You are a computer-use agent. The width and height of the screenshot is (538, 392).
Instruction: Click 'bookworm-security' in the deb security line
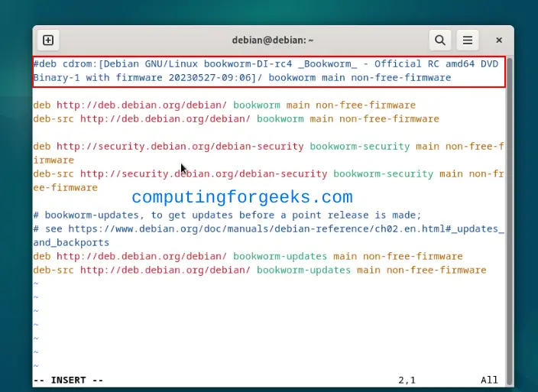pyautogui.click(x=360, y=147)
